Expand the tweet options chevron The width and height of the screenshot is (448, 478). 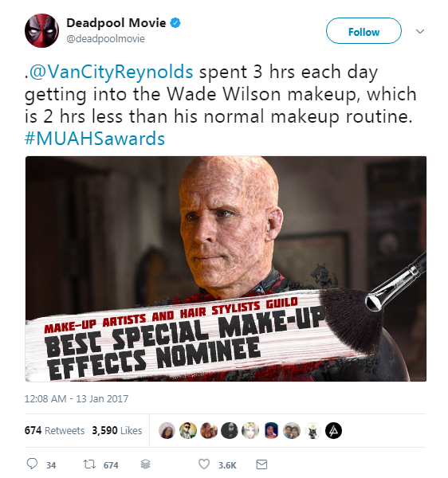420,31
